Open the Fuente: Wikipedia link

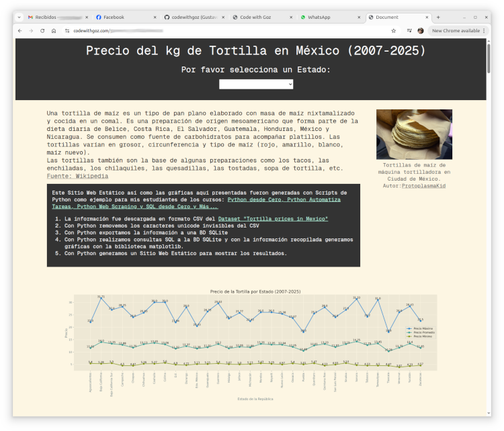click(77, 177)
